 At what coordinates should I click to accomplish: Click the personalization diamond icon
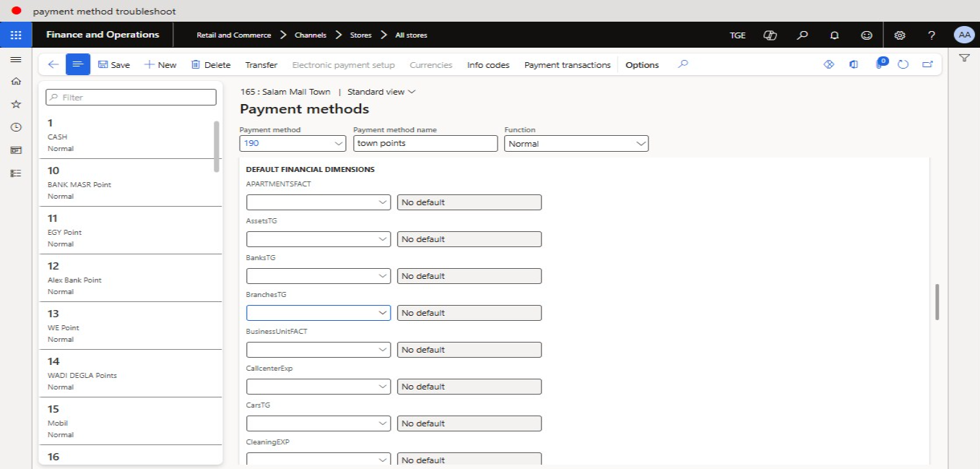pos(829,64)
